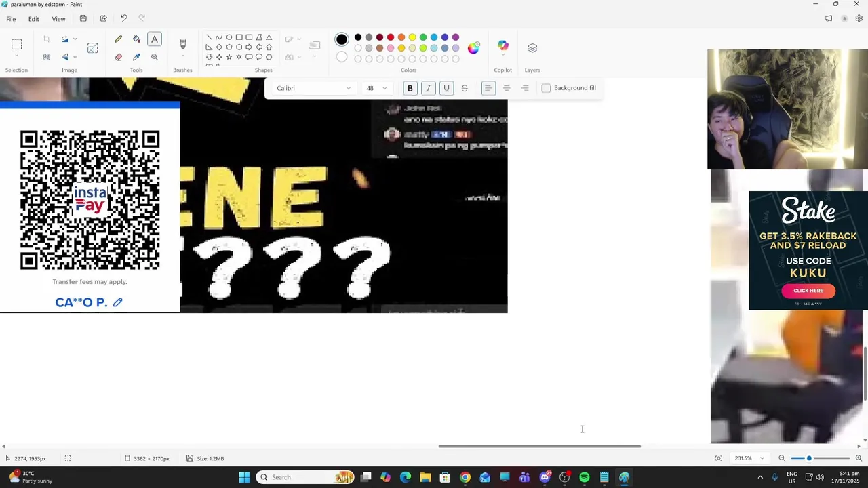Expand the Flip options arrow
868x488 pixels.
[75, 57]
